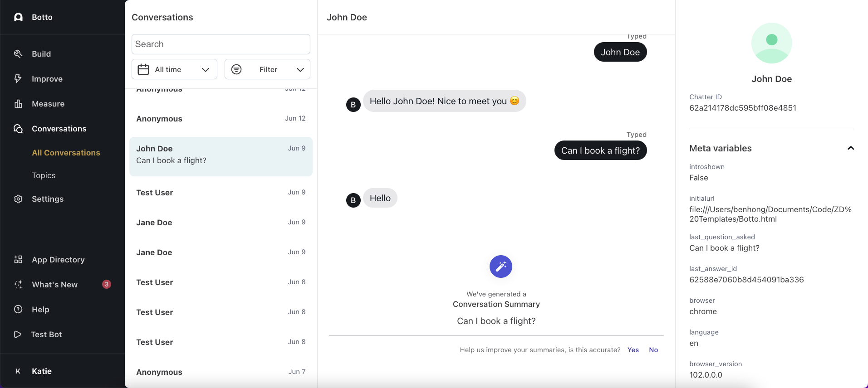
Task: Click the Test Bot play icon
Action: [18, 335]
